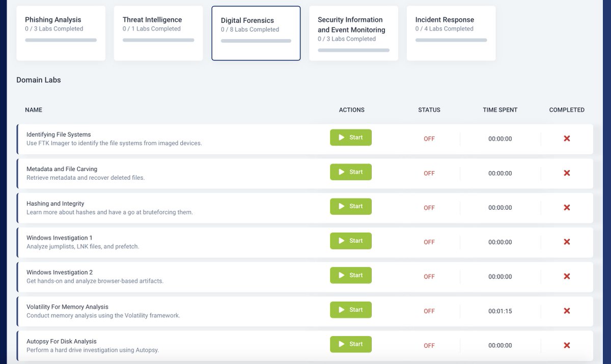This screenshot has height=364, width=611.
Task: Start the Hashing and Integrity lab
Action: (x=351, y=206)
